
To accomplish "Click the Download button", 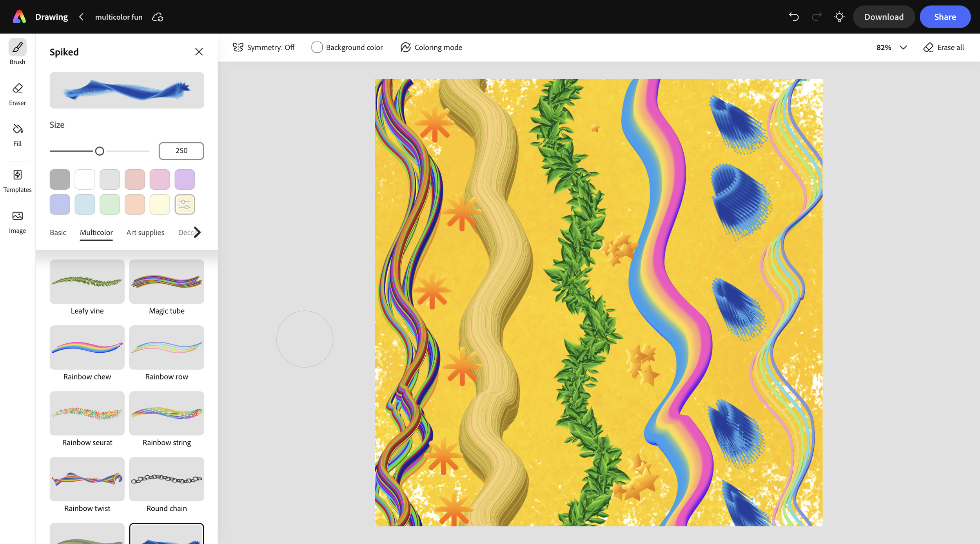I will click(884, 17).
